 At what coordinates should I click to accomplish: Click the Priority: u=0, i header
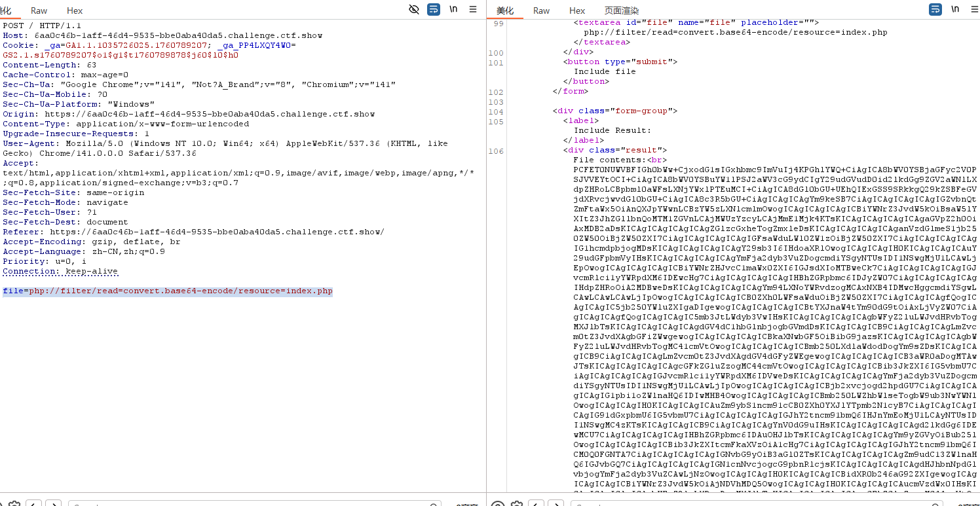pyautogui.click(x=45, y=261)
